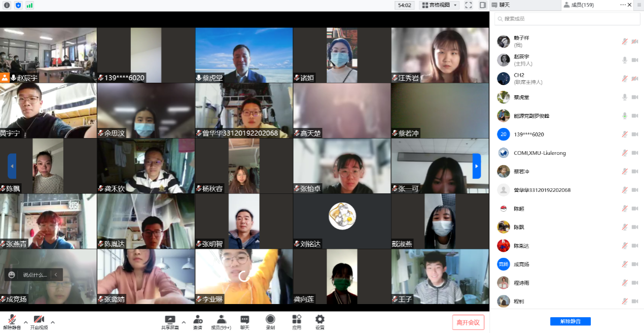The image size is (644, 333).
Task: Toggle the side panel layout icon
Action: (x=483, y=5)
